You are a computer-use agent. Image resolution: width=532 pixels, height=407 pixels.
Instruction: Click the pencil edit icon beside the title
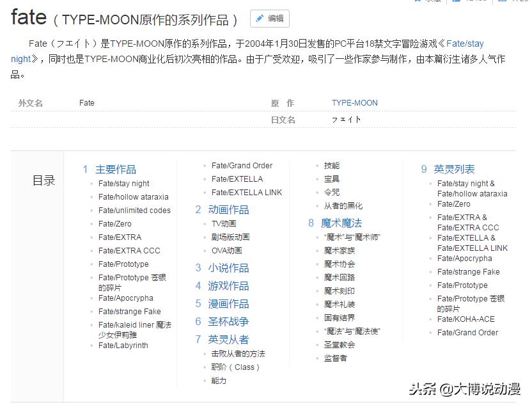click(x=260, y=19)
